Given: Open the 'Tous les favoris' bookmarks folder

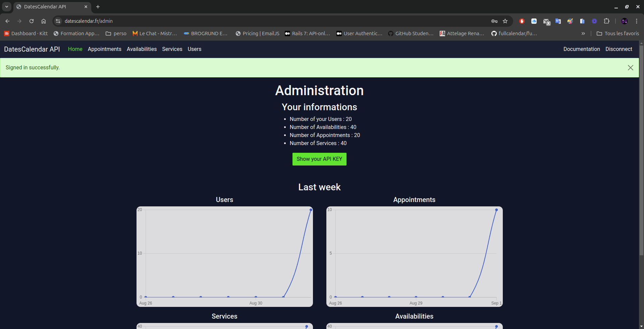Looking at the screenshot, I should 618,34.
